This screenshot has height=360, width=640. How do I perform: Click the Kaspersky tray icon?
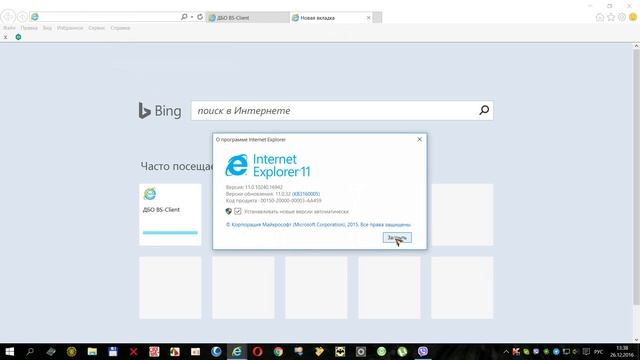516,352
